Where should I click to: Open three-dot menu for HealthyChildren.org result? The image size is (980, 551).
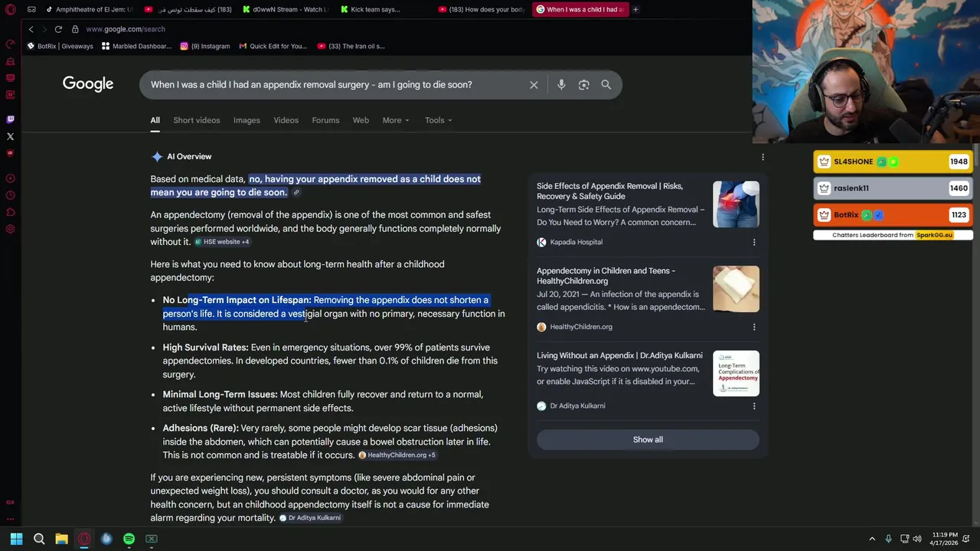pyautogui.click(x=754, y=327)
